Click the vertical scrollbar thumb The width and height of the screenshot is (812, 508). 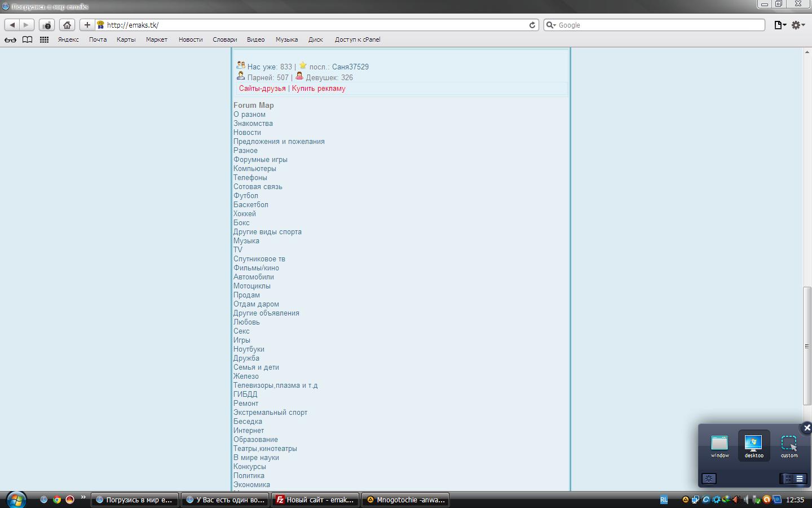coord(806,345)
